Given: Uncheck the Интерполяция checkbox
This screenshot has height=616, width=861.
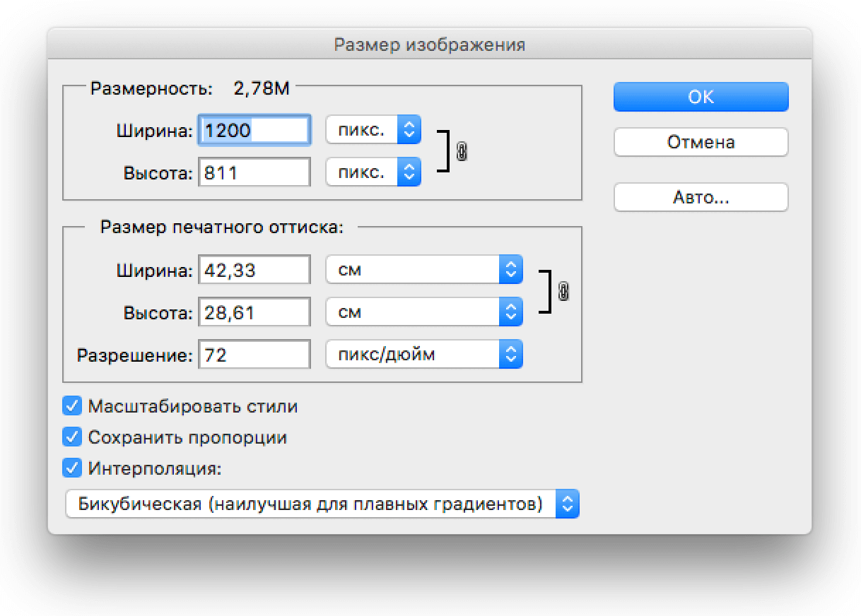Looking at the screenshot, I should (73, 468).
